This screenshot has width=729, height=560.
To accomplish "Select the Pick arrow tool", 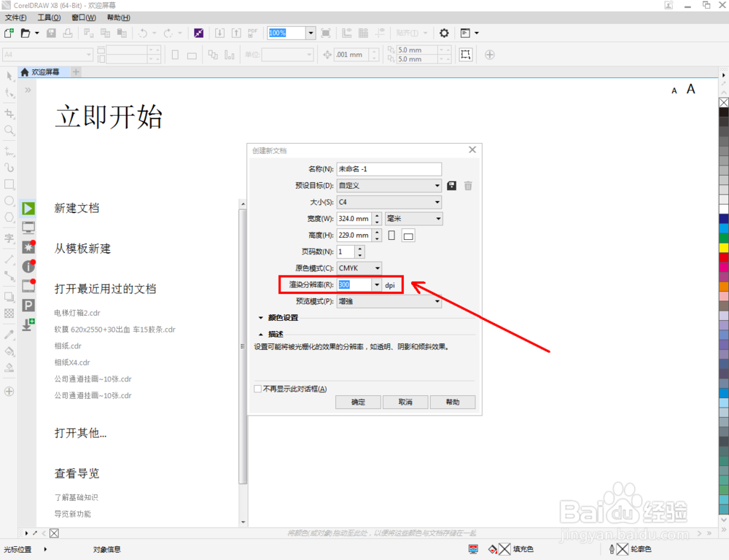I will click(9, 76).
